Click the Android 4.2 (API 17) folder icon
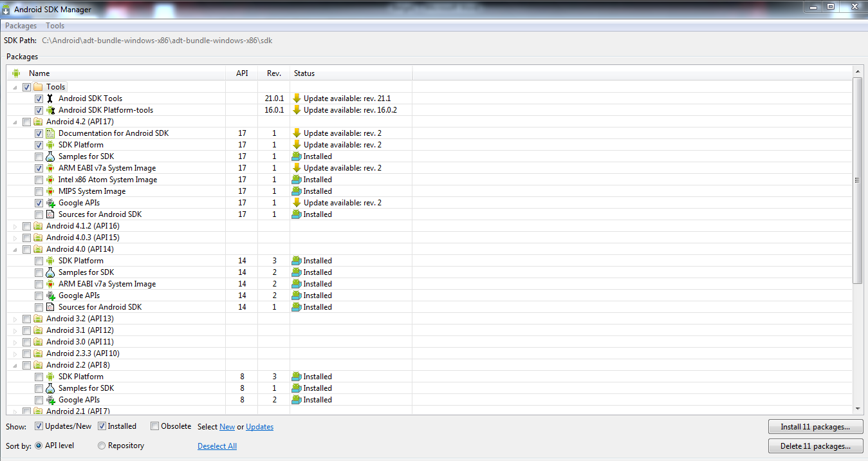 click(38, 122)
